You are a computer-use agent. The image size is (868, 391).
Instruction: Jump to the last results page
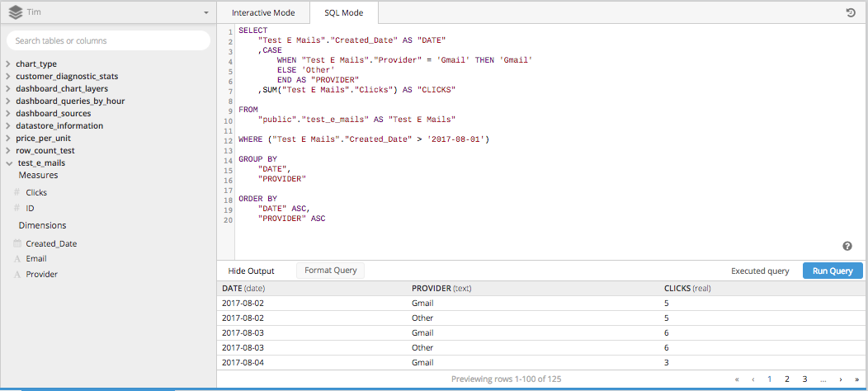(856, 379)
